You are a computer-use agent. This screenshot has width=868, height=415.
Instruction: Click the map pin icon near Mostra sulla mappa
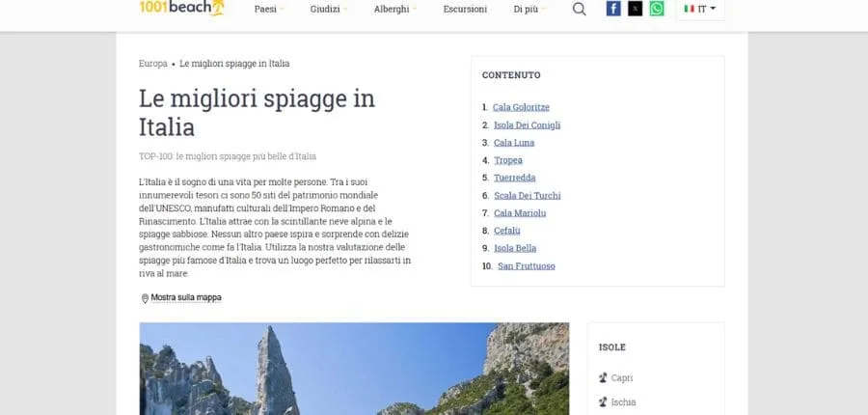(x=145, y=298)
